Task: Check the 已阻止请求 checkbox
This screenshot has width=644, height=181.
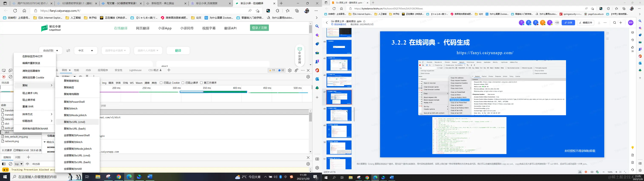Action: click(x=183, y=83)
